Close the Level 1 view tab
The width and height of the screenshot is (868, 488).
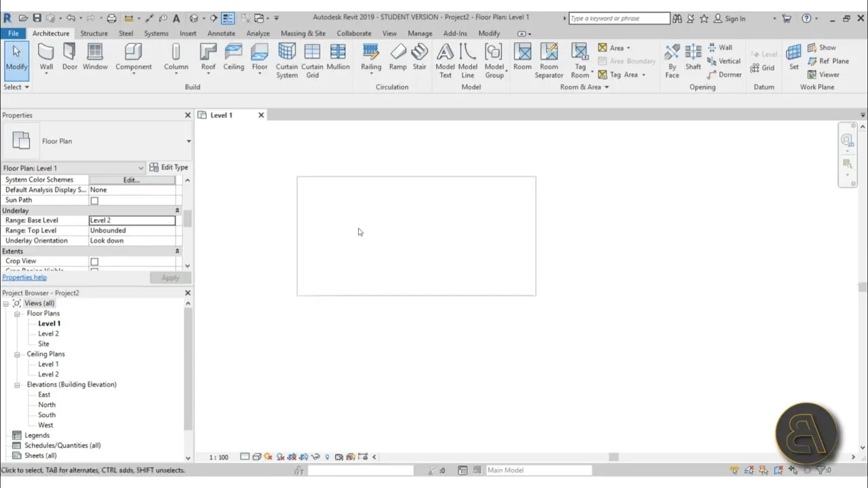261,115
